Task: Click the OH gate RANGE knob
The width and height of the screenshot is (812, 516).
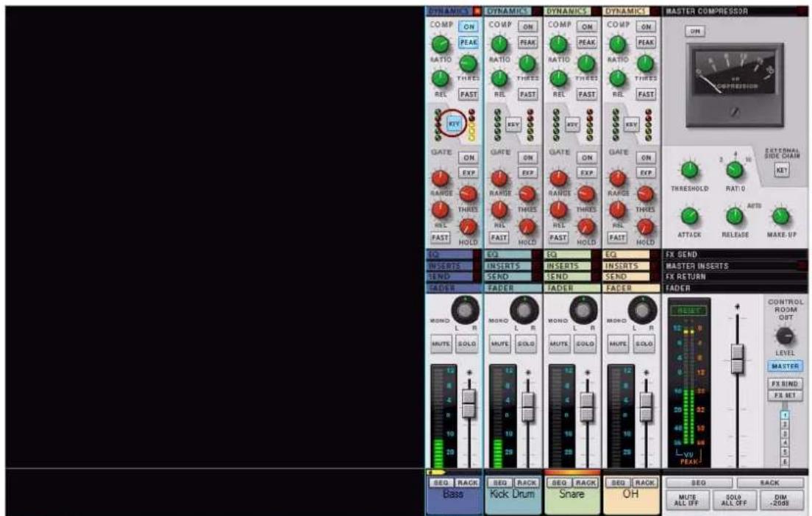Action: coord(617,178)
